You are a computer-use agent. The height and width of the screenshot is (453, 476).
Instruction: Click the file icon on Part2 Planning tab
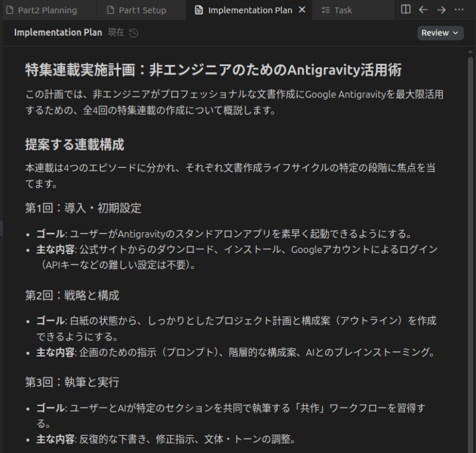pos(10,10)
